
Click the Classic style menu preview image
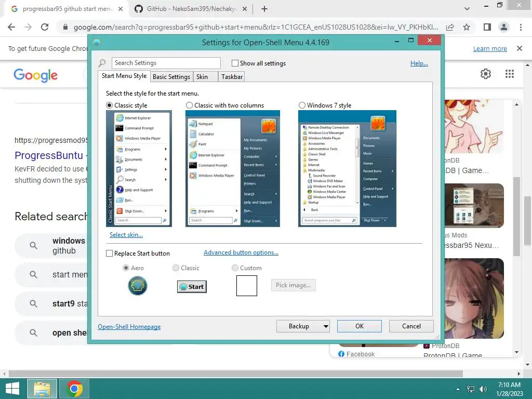pyautogui.click(x=139, y=168)
